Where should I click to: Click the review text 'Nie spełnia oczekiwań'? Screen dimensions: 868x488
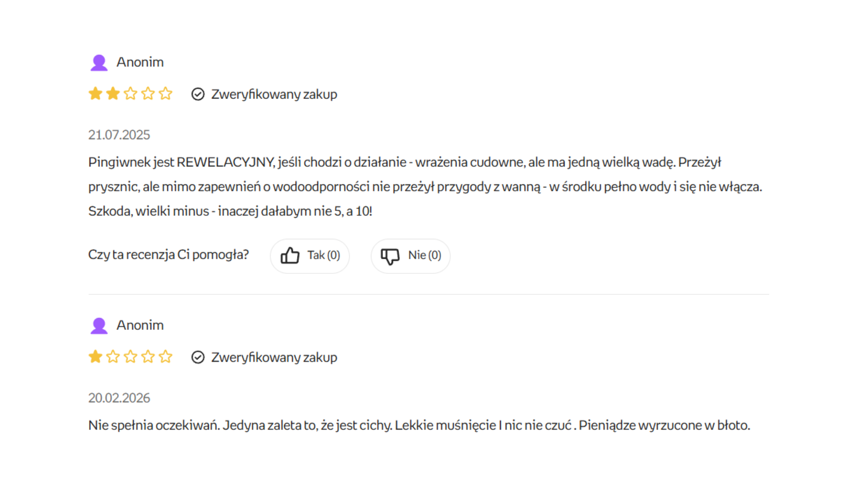(419, 425)
